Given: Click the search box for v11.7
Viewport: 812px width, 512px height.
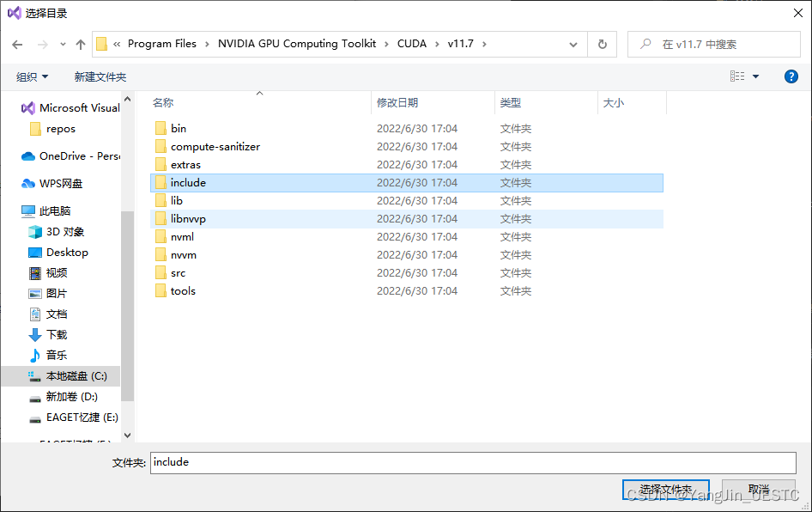Looking at the screenshot, I should [x=713, y=45].
